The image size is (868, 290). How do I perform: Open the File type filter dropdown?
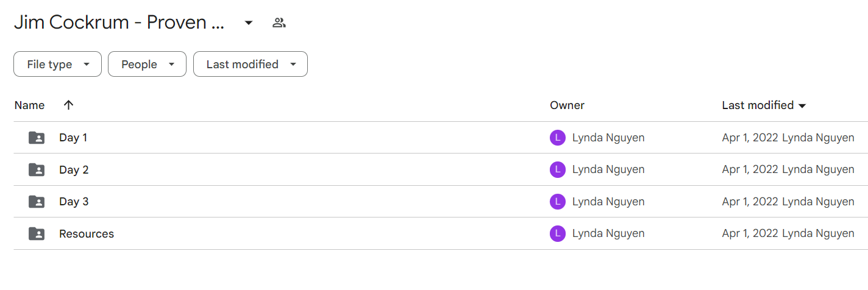click(57, 64)
